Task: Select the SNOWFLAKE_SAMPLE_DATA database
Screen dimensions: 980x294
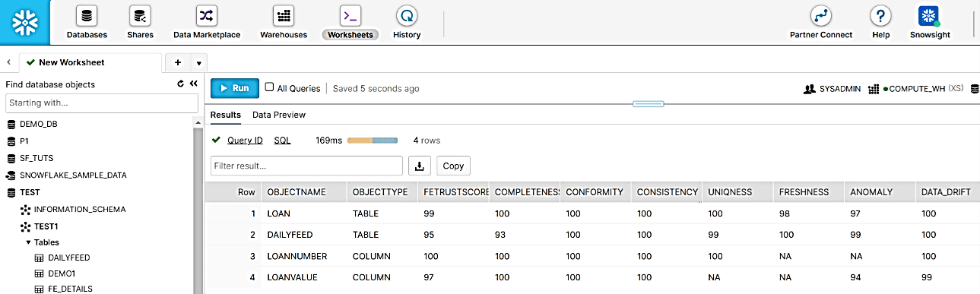Action: (73, 175)
